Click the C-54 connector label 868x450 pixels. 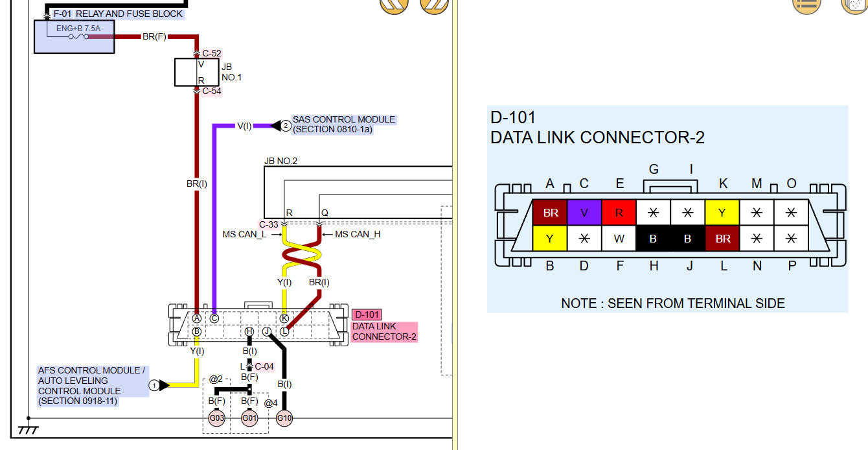pos(211,91)
